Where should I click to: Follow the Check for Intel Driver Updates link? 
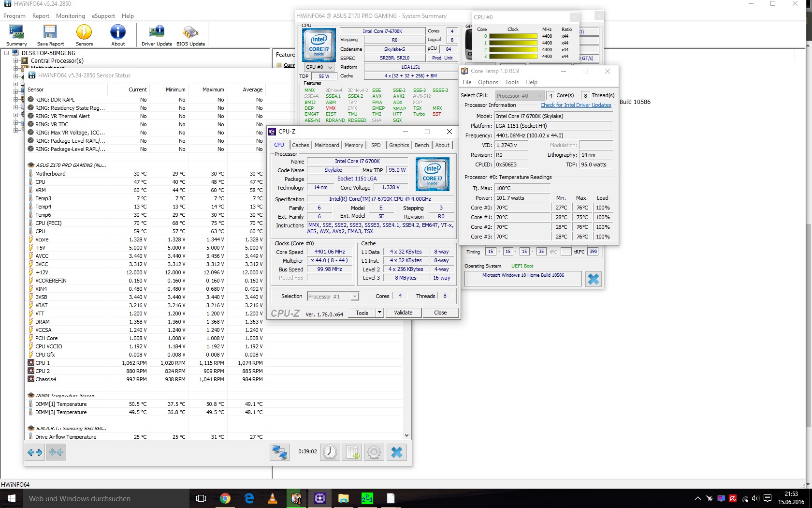pos(576,105)
